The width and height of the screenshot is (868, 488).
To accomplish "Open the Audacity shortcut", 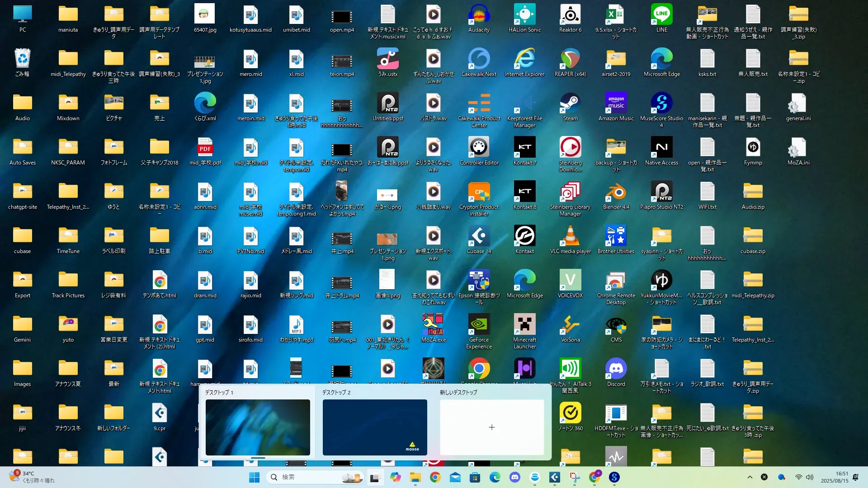I will [x=479, y=16].
